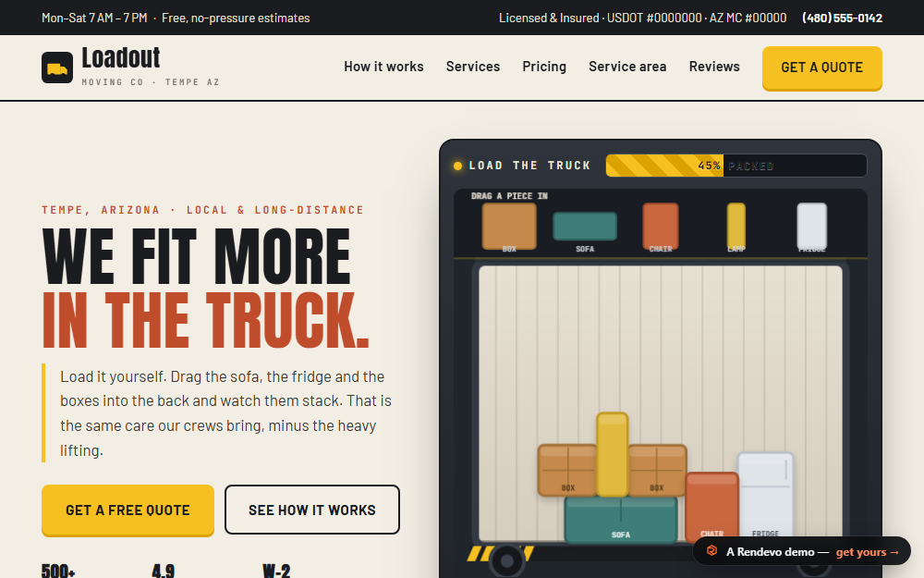Click the 'DRAG A PIECE IN' label
The height and width of the screenshot is (578, 924).
coord(509,196)
